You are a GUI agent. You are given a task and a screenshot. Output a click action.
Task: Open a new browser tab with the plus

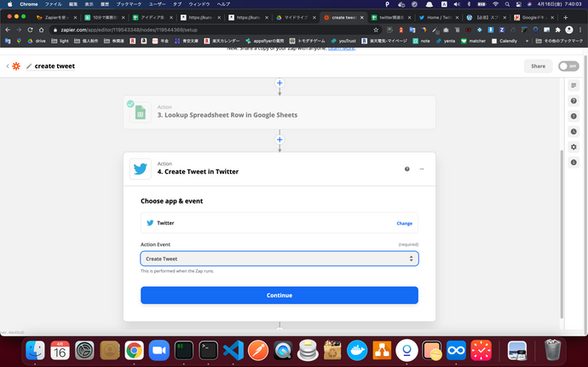[x=566, y=18]
